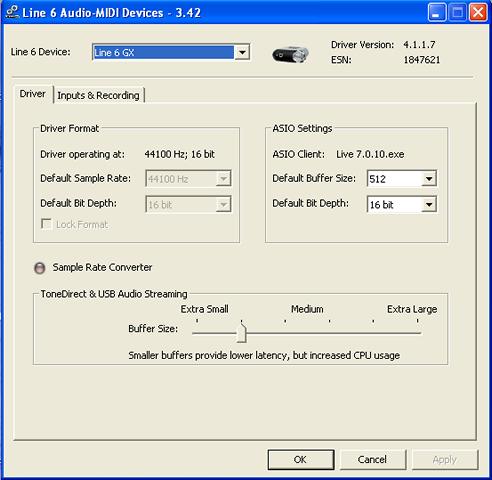This screenshot has width=492, height=480.
Task: Close the Line 6 Audio-MIDI Devices window
Action: [478, 13]
